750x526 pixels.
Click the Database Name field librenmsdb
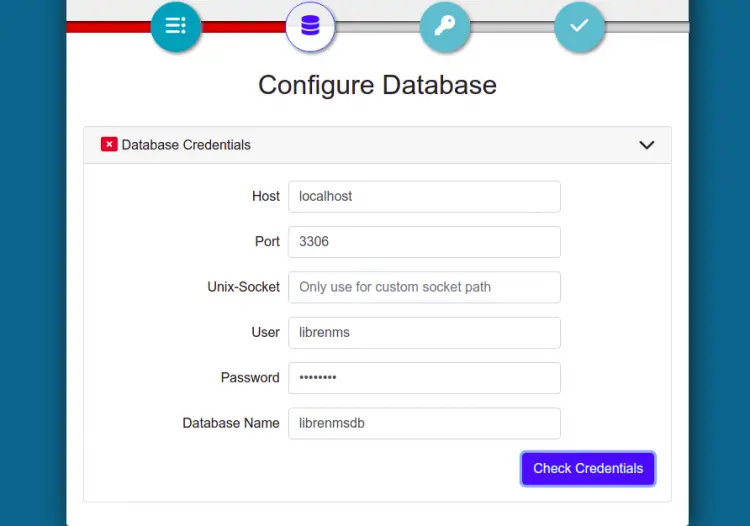424,423
